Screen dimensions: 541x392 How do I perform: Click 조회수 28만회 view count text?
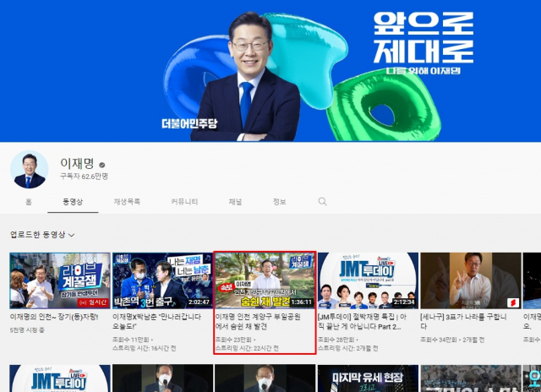pos(336,340)
